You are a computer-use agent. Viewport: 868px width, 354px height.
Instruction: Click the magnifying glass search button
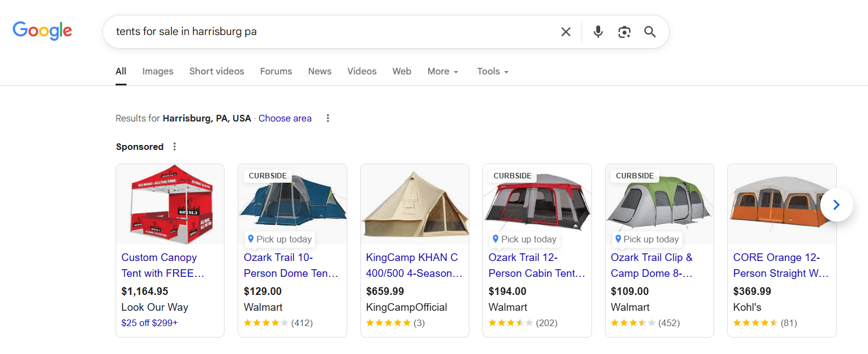point(649,32)
